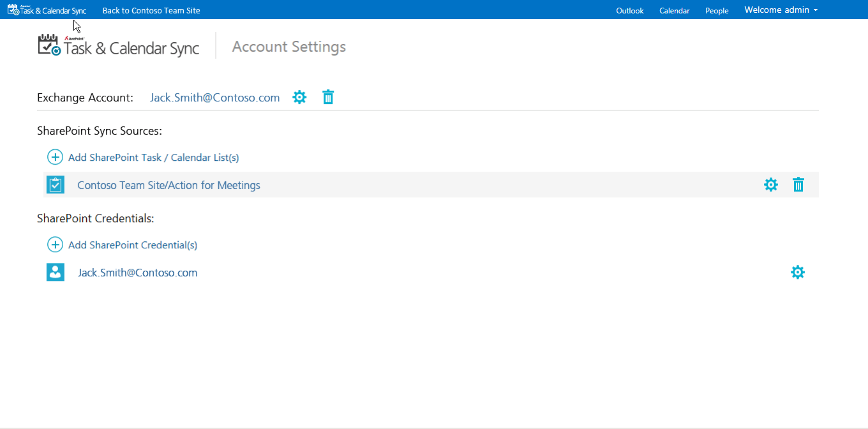This screenshot has width=868, height=429.
Task: Click the task list icon for Action for Meetings
Action: point(56,184)
